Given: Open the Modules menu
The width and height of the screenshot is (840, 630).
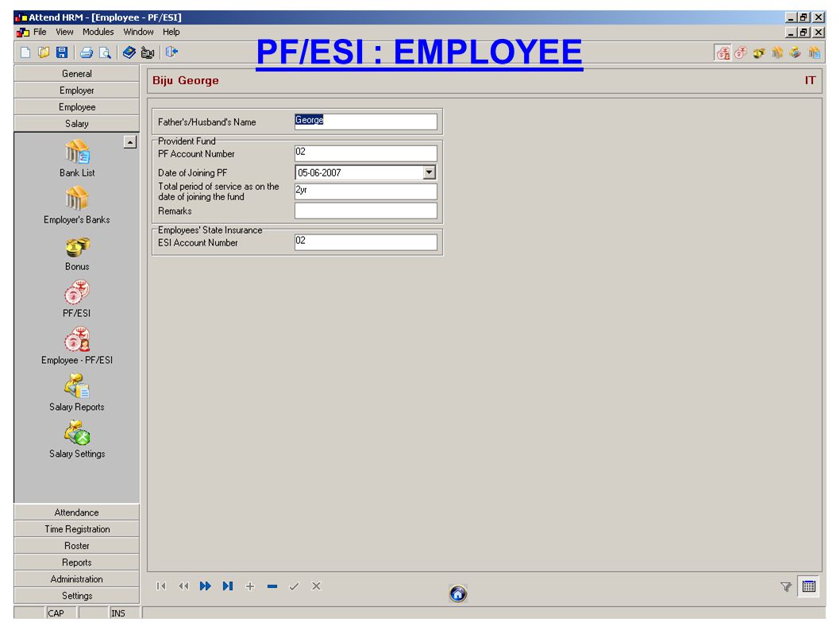Looking at the screenshot, I should point(98,32).
